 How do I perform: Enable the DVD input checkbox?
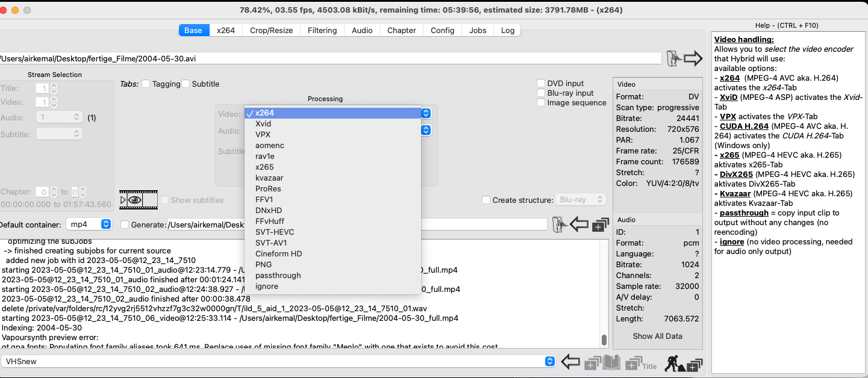(541, 84)
